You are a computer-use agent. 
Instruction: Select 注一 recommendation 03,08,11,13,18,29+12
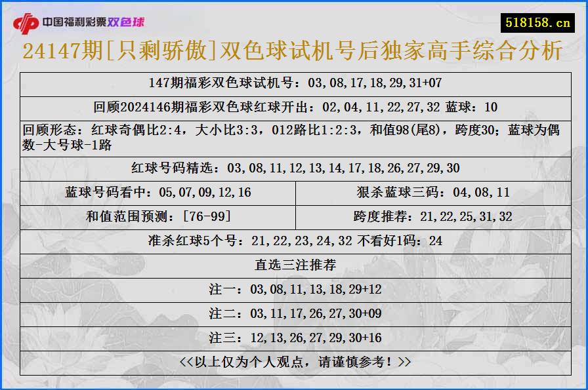click(294, 288)
